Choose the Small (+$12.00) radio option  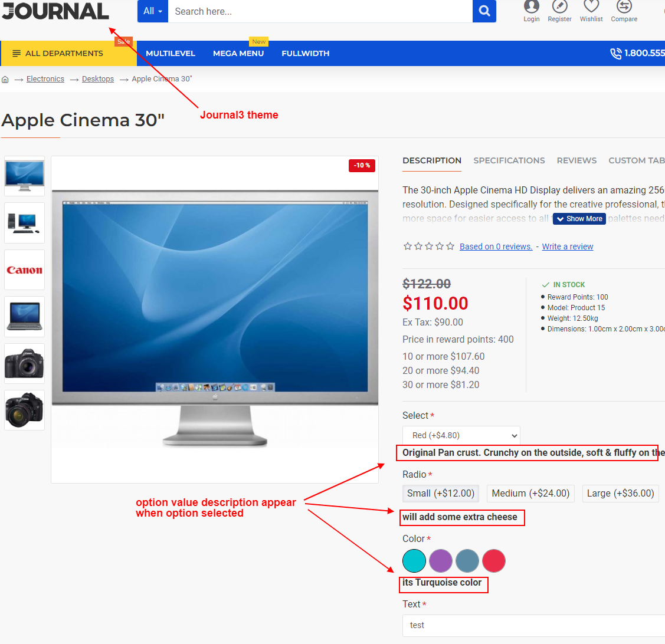441,494
